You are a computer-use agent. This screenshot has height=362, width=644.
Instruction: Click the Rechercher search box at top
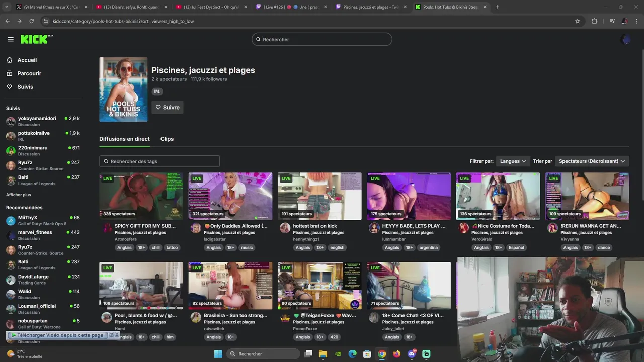point(322,39)
